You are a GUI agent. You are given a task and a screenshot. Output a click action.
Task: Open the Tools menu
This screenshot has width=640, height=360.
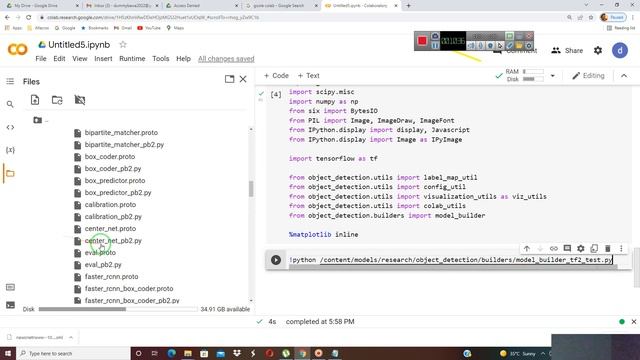pos(160,59)
